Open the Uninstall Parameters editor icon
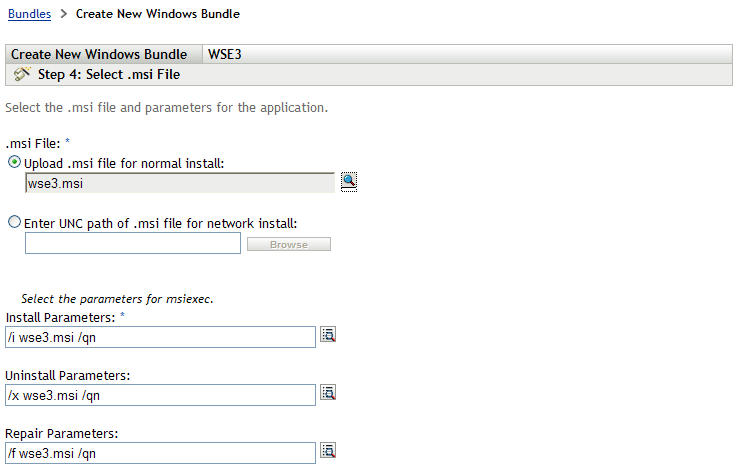Image resolution: width=741 pixels, height=475 pixels. (327, 393)
